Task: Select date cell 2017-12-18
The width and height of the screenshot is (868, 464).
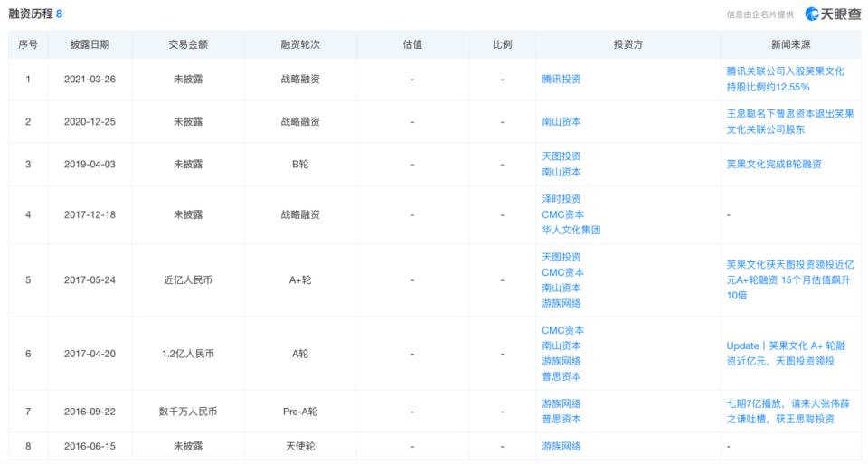Action: [x=90, y=215]
